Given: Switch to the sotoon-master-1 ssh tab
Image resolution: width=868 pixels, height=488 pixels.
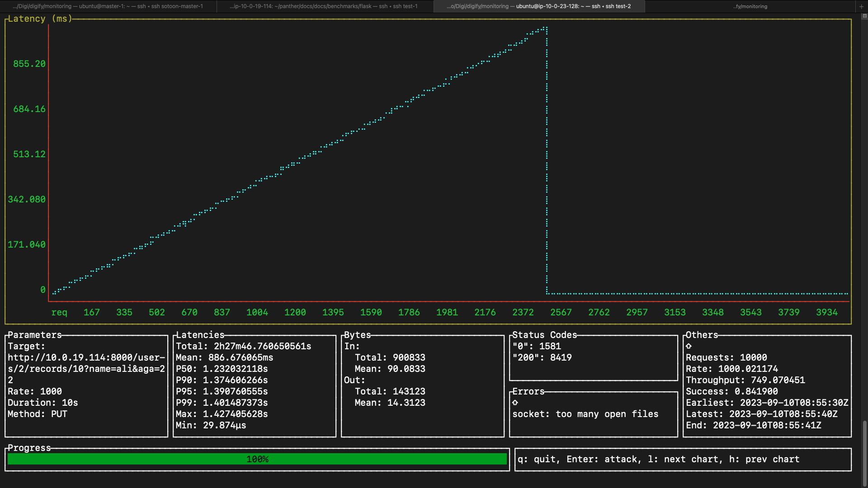Looking at the screenshot, I should pos(108,6).
